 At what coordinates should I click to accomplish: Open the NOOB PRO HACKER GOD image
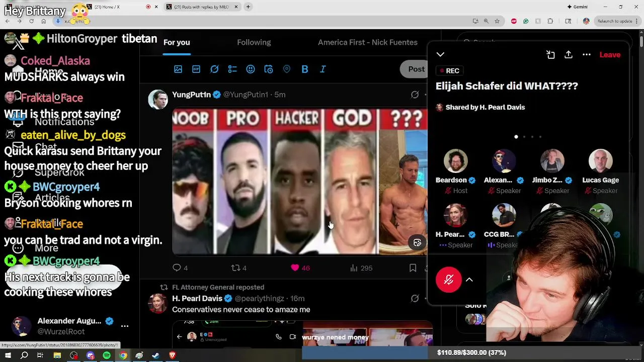pos(300,182)
